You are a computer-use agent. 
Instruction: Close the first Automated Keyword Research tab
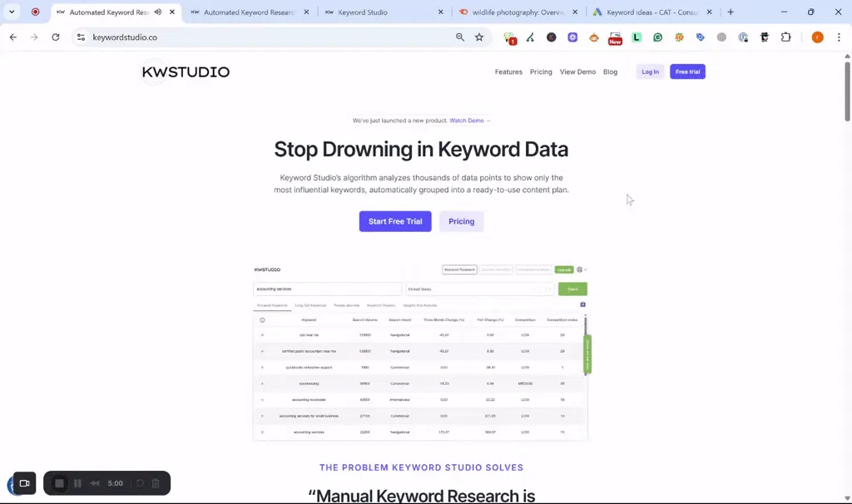click(x=171, y=12)
